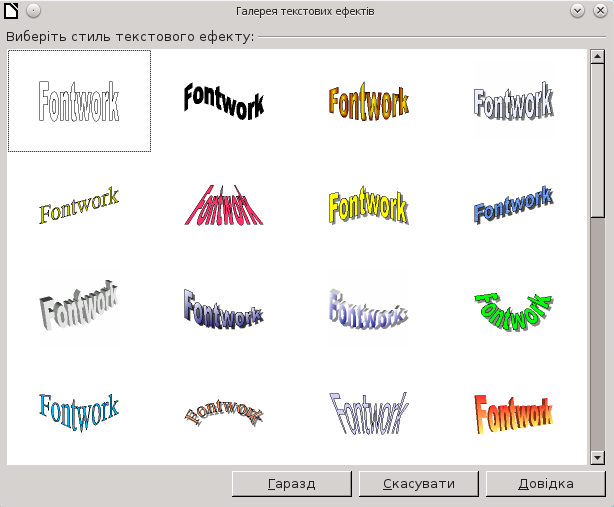Close the Fontwork gallery dialog

(600, 11)
